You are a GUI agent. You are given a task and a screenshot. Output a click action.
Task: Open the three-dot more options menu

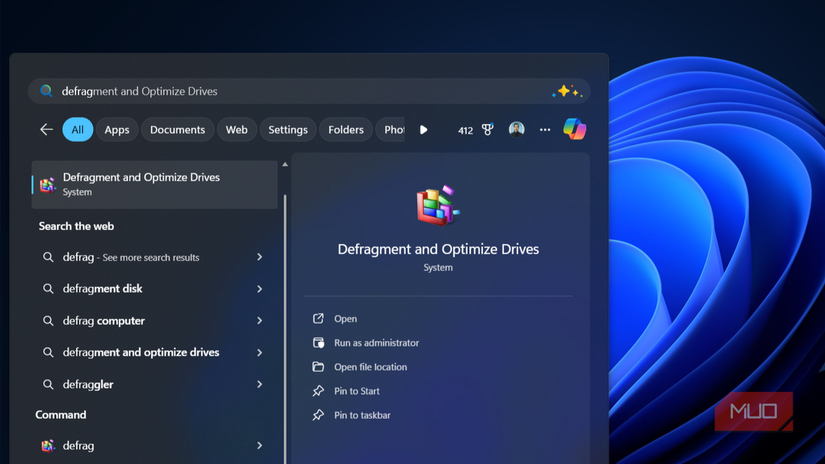coord(545,130)
